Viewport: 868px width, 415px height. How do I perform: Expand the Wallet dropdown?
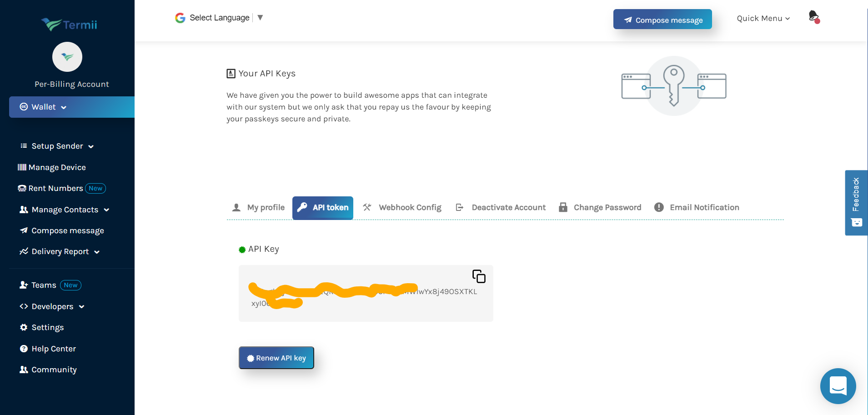point(44,107)
